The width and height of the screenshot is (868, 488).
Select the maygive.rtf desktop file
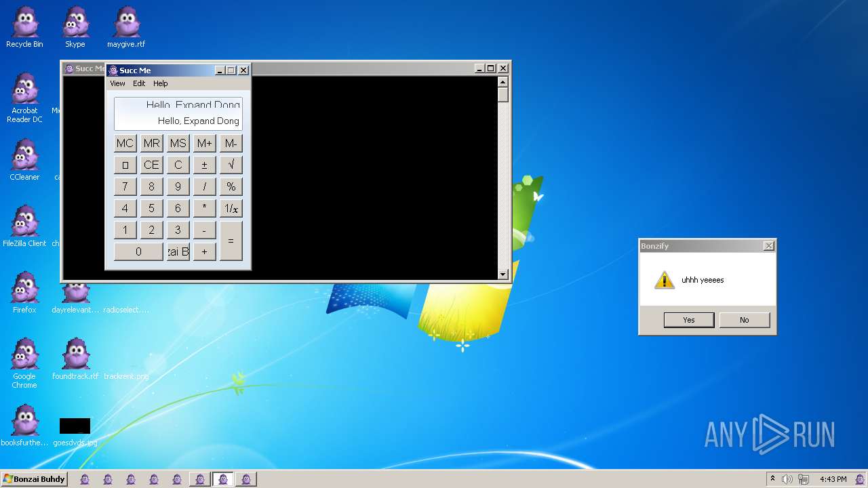click(x=126, y=28)
